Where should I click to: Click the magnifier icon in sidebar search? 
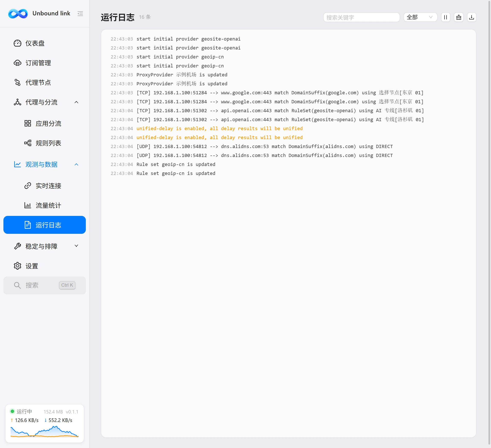point(17,285)
